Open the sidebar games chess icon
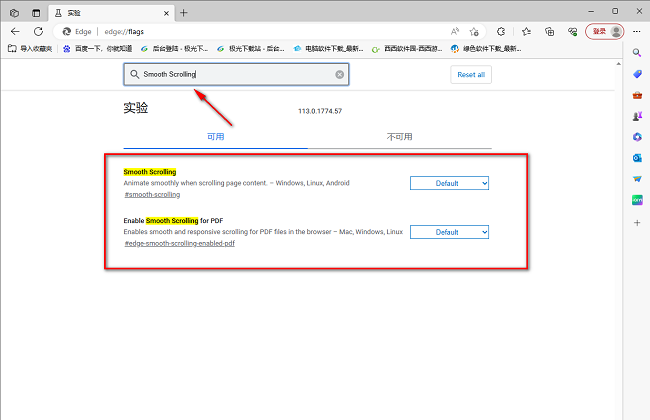 (x=637, y=117)
